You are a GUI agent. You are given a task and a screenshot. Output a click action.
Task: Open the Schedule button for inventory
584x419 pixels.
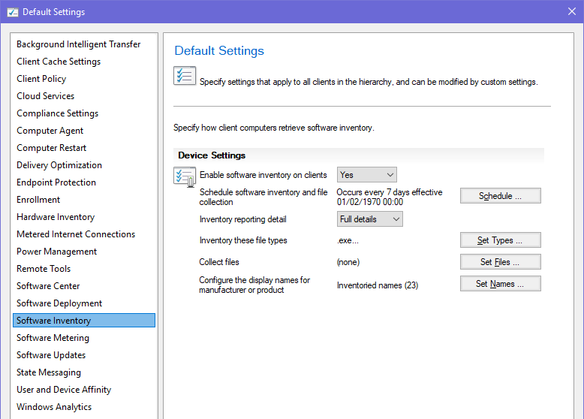tap(500, 196)
